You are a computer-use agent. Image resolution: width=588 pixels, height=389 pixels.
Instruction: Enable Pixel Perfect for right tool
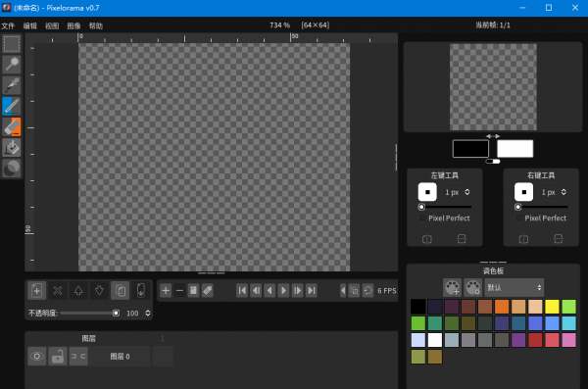541,218
